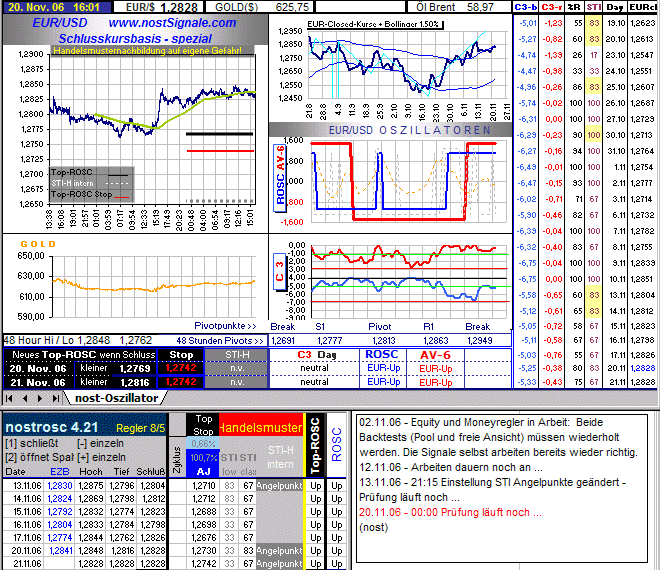The image size is (660, 570).
Task: Select the GOLD($) 625,75 price cell
Action: (260, 7)
